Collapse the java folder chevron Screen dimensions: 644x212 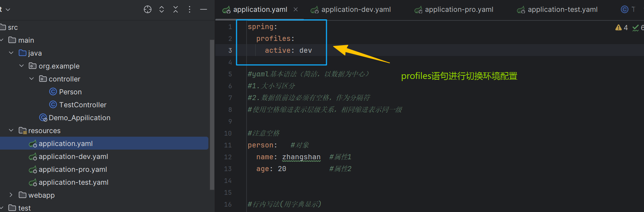[x=11, y=53]
